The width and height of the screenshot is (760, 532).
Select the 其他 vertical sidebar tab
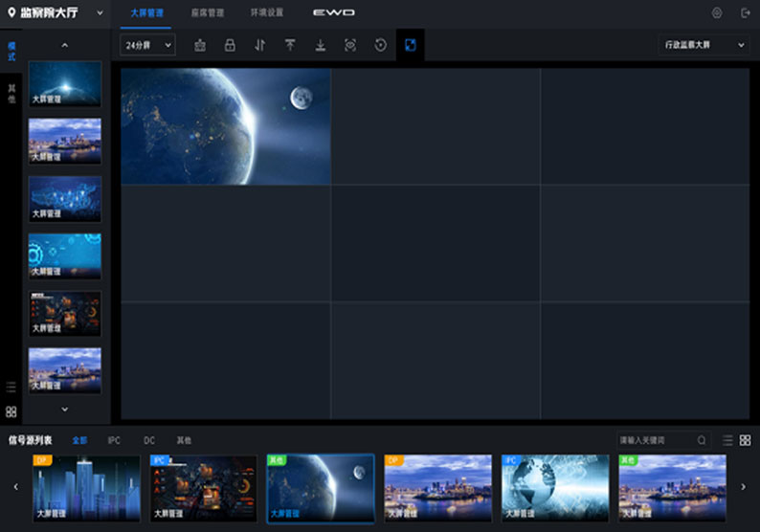11,94
